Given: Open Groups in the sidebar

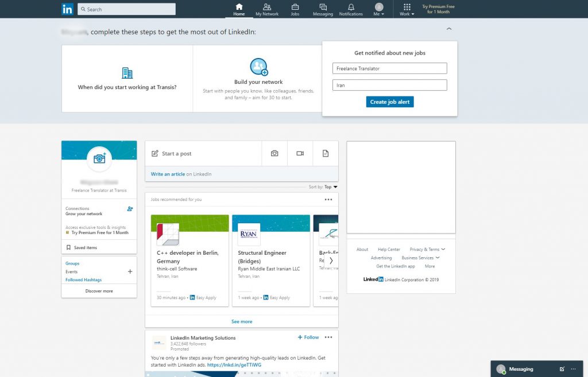Looking at the screenshot, I should [72, 263].
